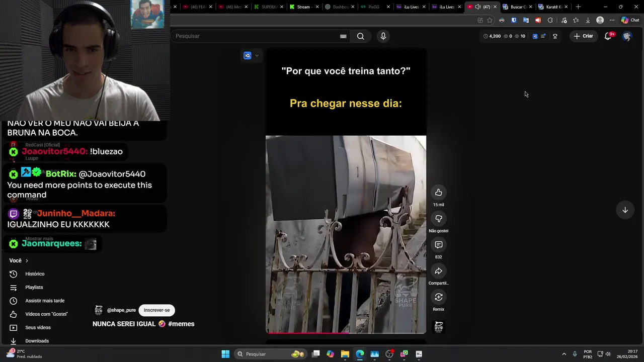This screenshot has height=362, width=644.
Task: Click the #memes hashtag link
Action: pyautogui.click(x=181, y=324)
